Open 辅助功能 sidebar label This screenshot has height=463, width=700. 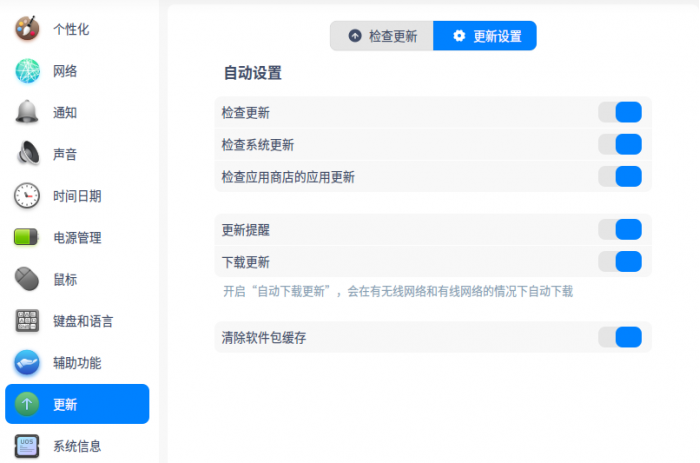pos(77,363)
